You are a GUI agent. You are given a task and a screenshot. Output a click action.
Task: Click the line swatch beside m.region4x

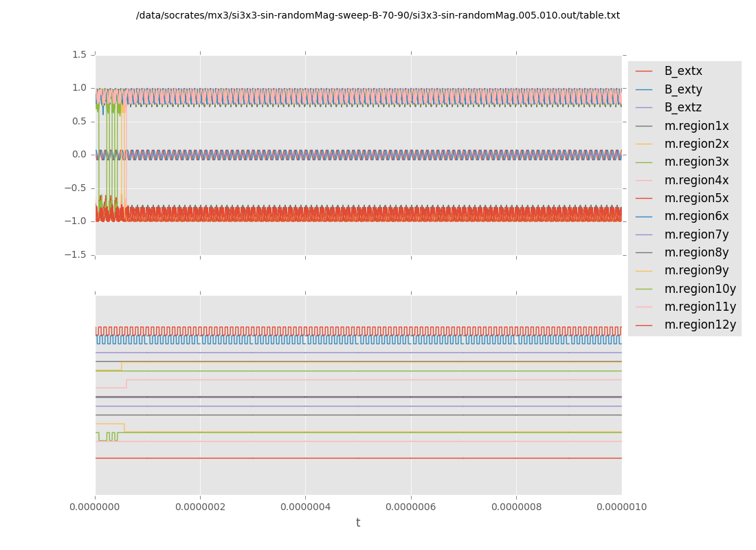[x=644, y=180]
